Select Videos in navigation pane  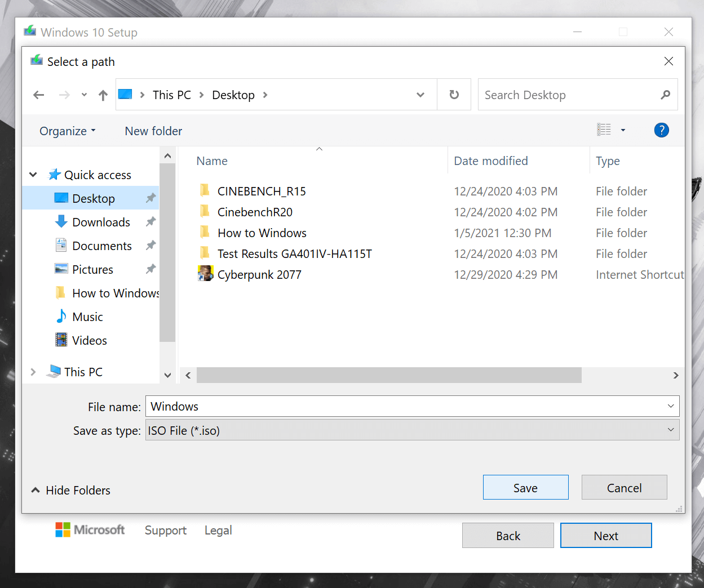(91, 340)
